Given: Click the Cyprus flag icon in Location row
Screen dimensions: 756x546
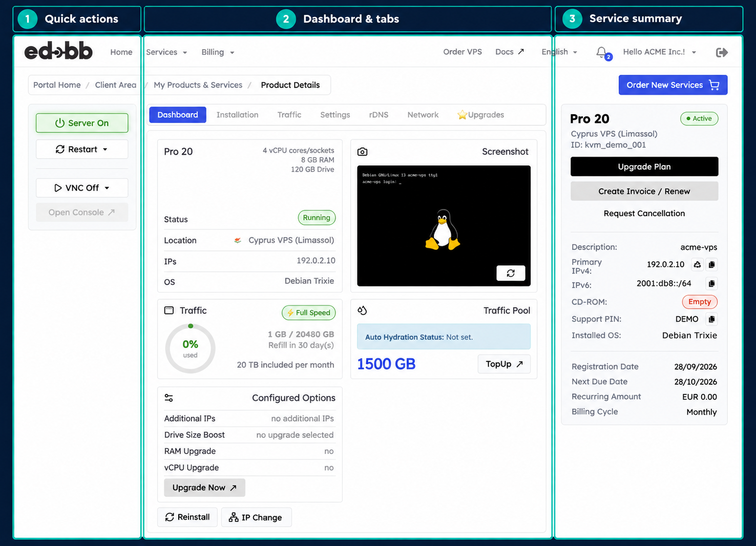Looking at the screenshot, I should coord(238,240).
